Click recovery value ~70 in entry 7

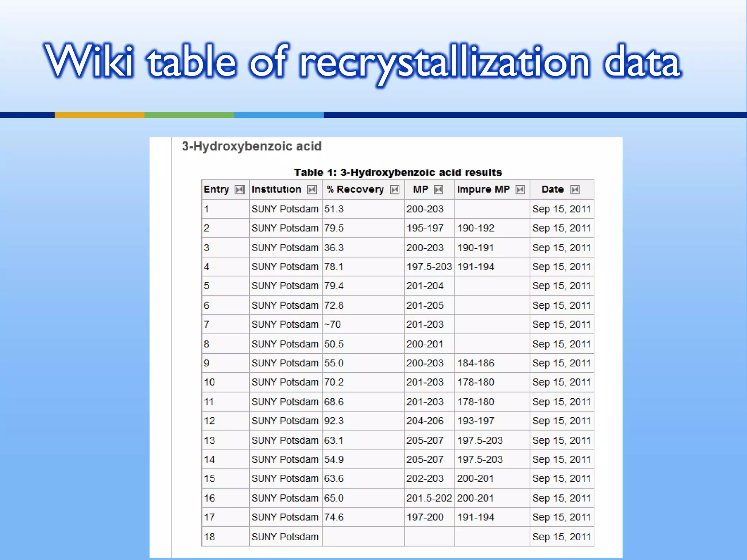332,324
